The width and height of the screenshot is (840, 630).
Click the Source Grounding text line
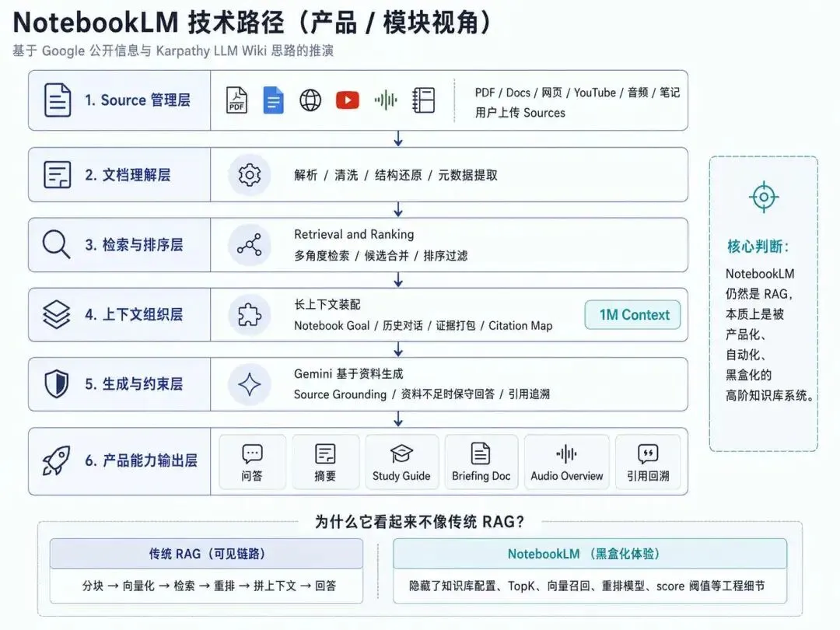(422, 394)
